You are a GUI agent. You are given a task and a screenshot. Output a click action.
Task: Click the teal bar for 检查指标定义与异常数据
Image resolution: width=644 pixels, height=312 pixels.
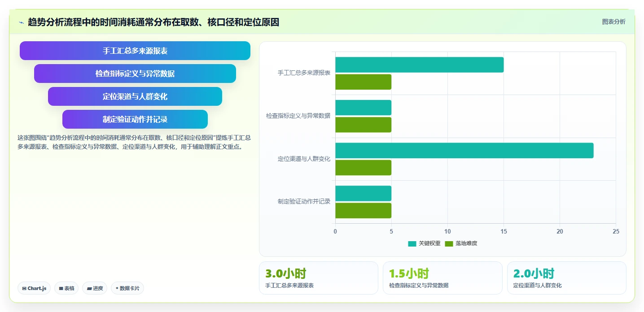(x=363, y=108)
